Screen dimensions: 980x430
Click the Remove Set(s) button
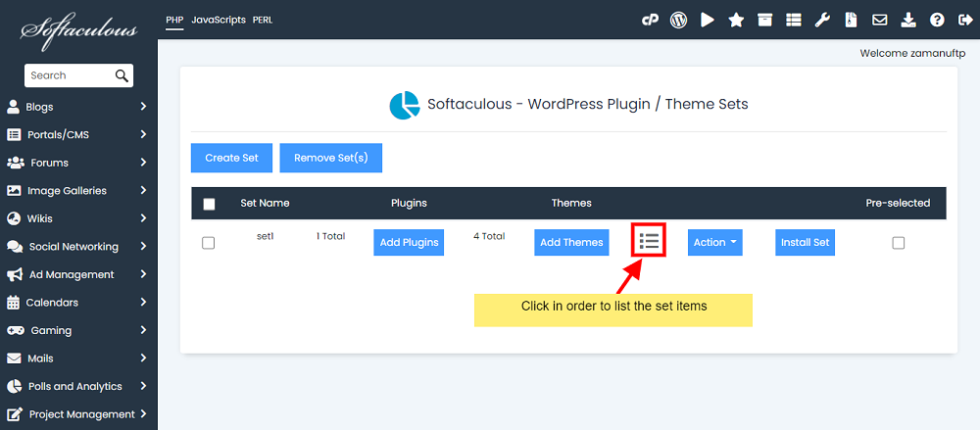tap(330, 158)
